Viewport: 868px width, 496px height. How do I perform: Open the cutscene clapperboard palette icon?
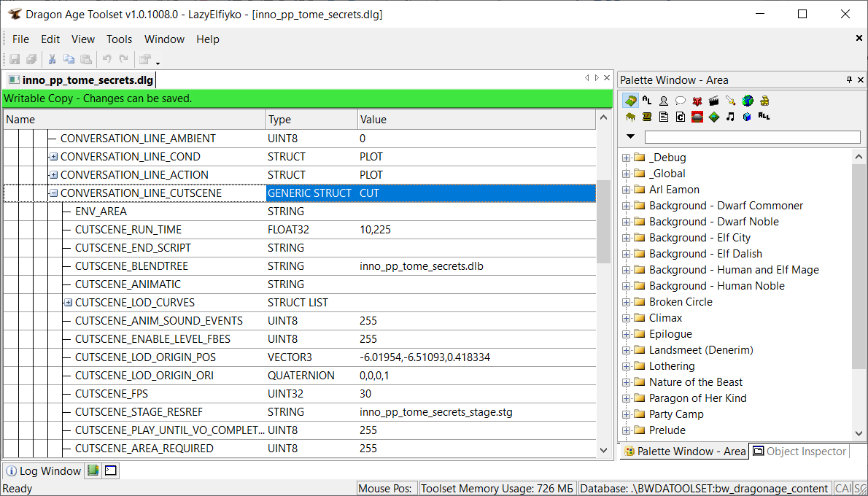click(x=714, y=101)
